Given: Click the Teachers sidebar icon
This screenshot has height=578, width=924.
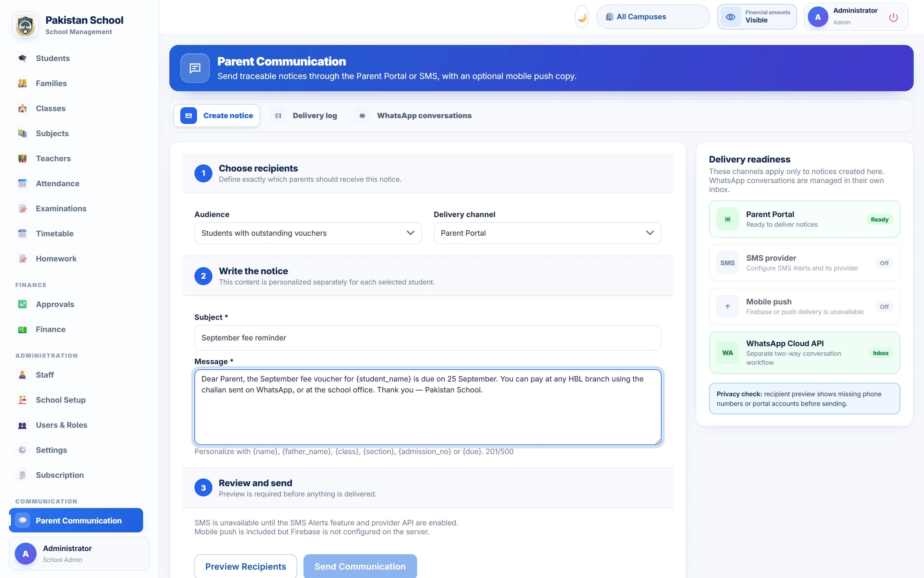Looking at the screenshot, I should pyautogui.click(x=22, y=158).
